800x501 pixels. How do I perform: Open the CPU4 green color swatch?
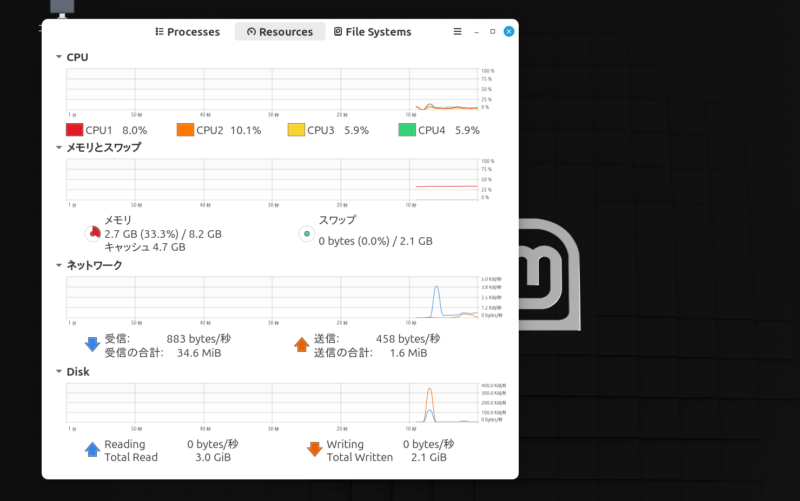[407, 130]
